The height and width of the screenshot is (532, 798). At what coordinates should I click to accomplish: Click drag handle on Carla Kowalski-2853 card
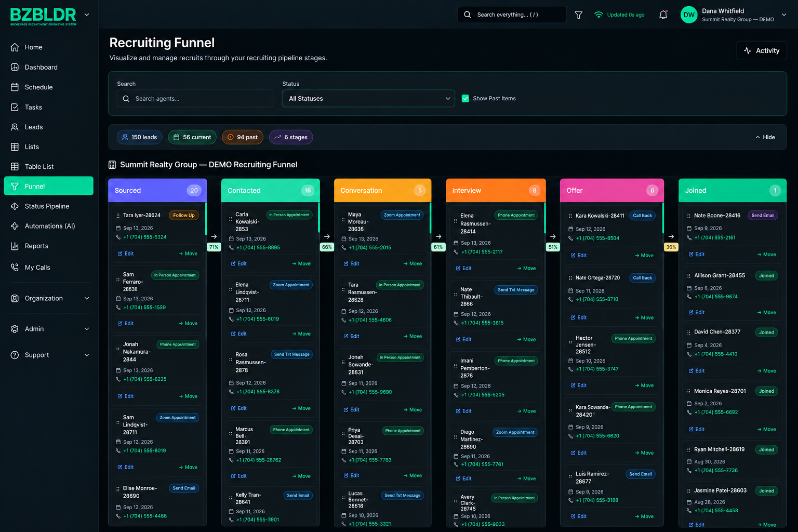tap(231, 219)
